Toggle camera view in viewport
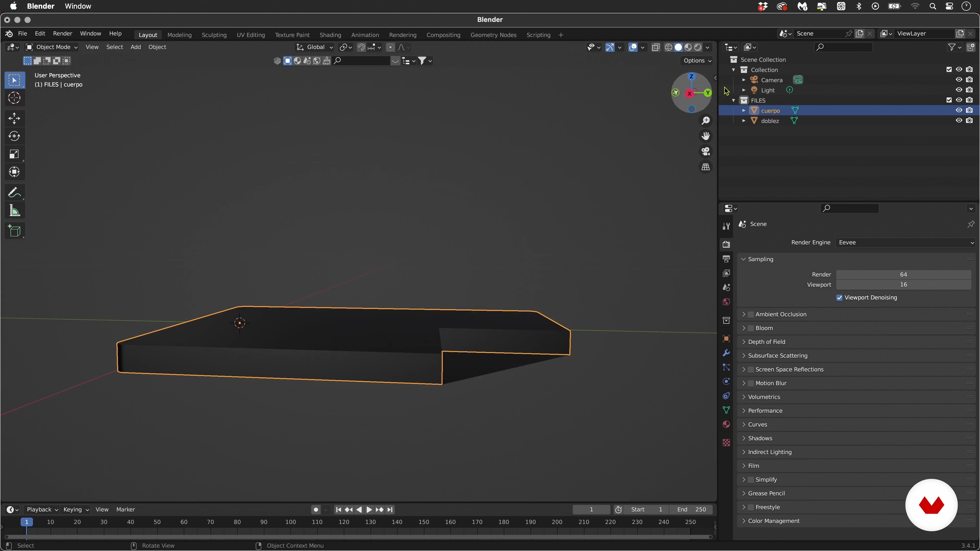The height and width of the screenshot is (551, 980). pos(706,152)
